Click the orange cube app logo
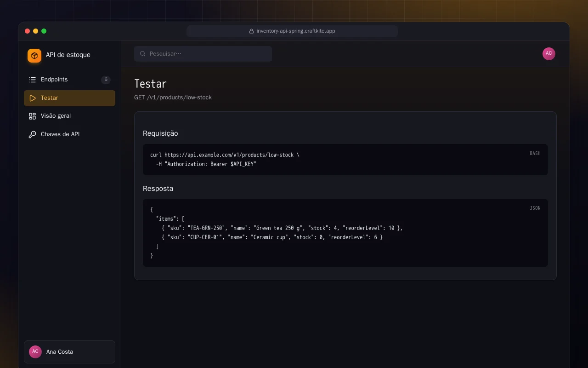588x368 pixels. click(x=34, y=56)
